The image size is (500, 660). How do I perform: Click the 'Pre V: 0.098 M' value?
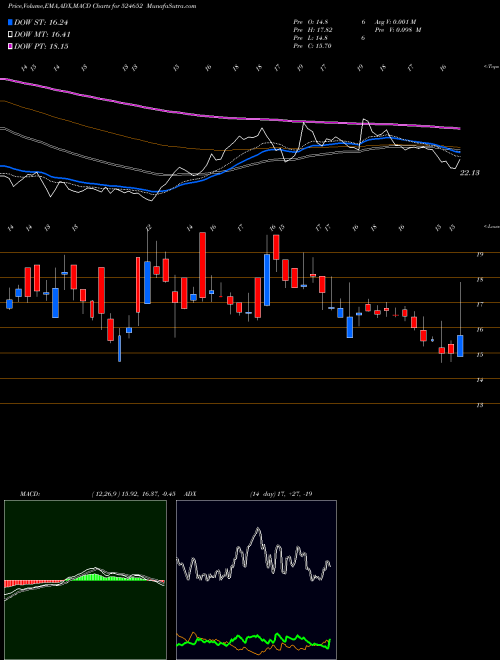(x=397, y=30)
